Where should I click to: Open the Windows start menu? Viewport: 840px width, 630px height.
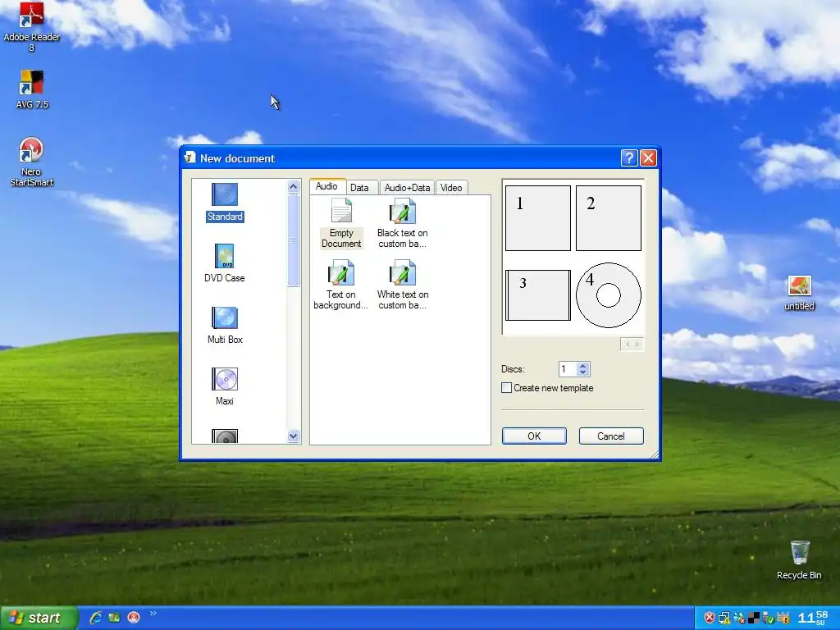tap(38, 618)
